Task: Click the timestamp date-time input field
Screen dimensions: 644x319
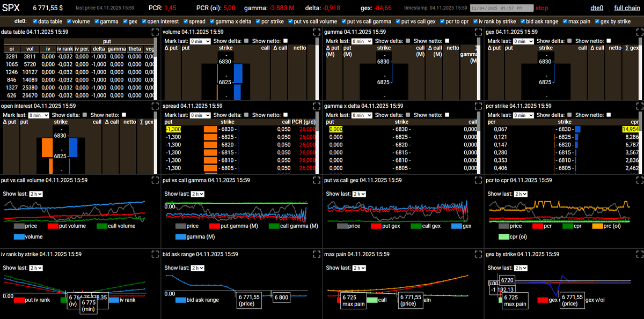Action: tap(502, 9)
